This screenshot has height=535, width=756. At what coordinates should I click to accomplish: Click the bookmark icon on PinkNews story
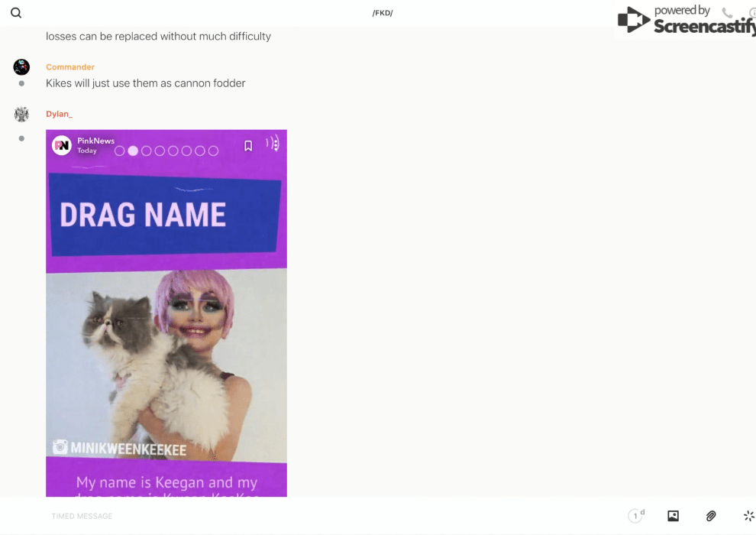tap(248, 146)
